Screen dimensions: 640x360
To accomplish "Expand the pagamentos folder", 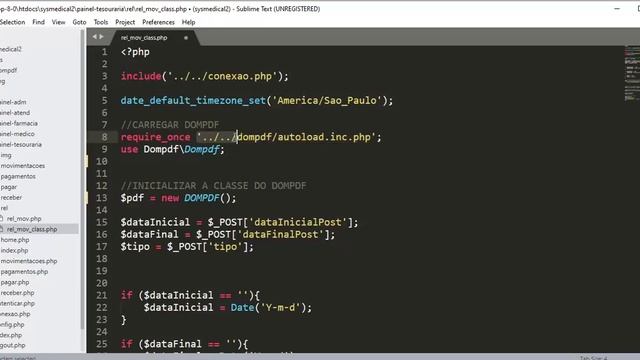I will 18,176.
